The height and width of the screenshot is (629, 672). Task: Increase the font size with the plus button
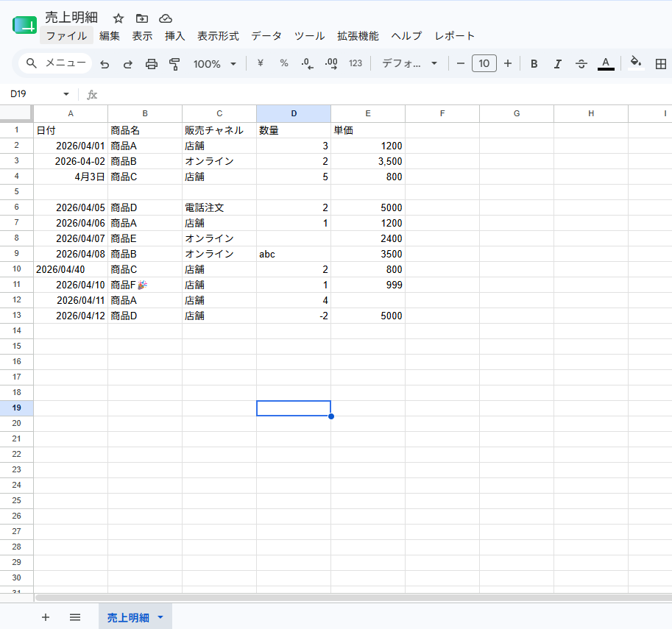coord(508,64)
